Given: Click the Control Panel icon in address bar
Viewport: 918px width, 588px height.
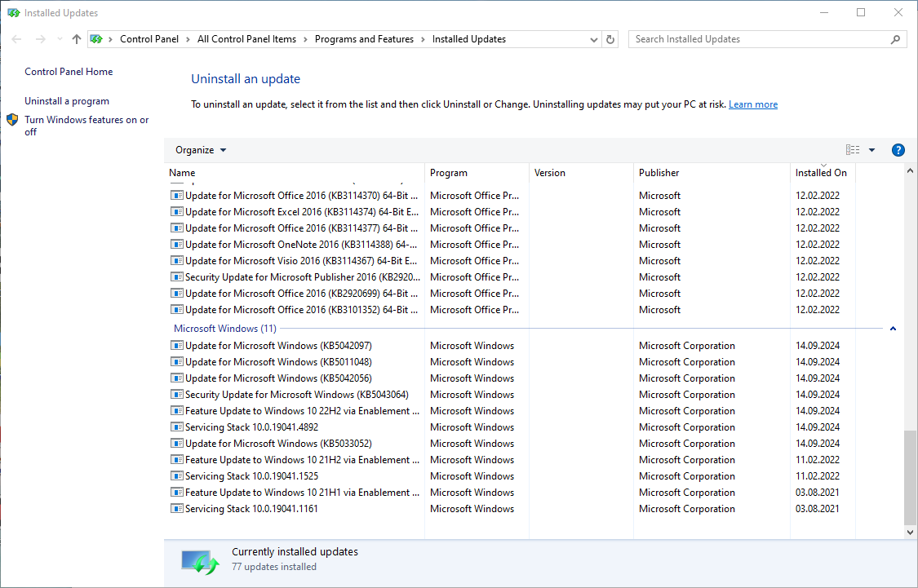Looking at the screenshot, I should pyautogui.click(x=96, y=39).
